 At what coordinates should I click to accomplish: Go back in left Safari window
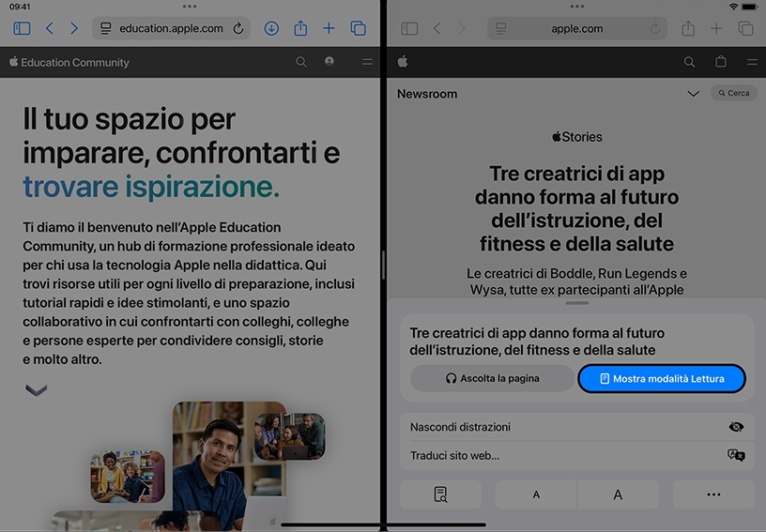pos(50,28)
